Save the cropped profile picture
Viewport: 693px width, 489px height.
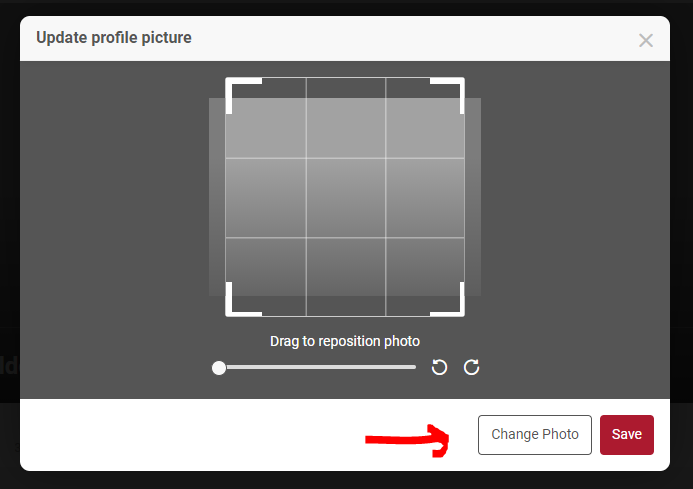627,435
